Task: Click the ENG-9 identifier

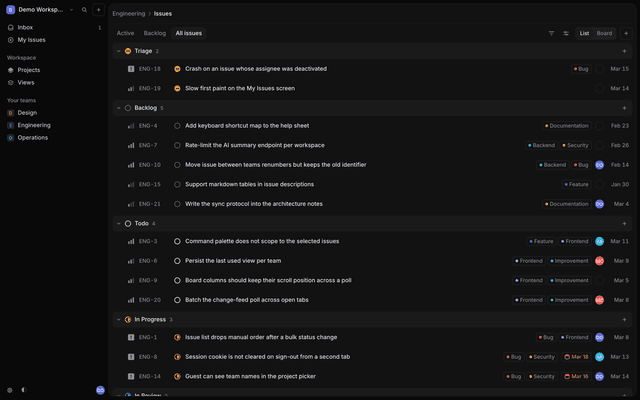Action: coord(148,280)
